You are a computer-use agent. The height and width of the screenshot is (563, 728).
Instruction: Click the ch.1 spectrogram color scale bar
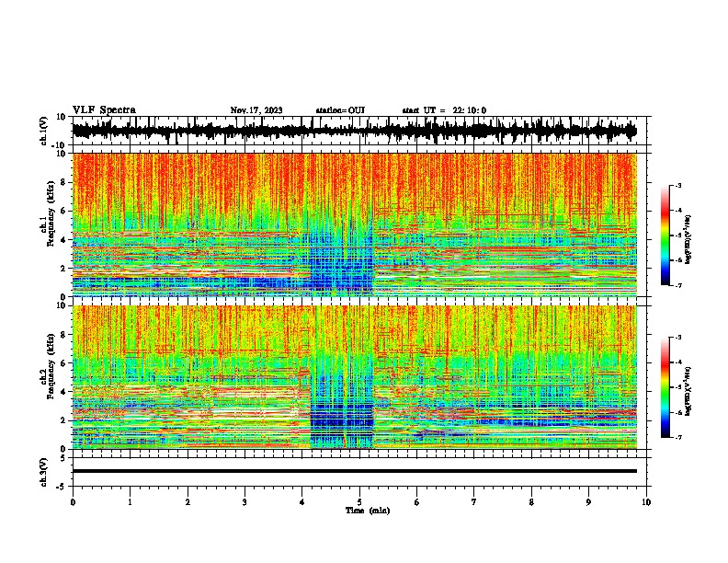[665, 236]
